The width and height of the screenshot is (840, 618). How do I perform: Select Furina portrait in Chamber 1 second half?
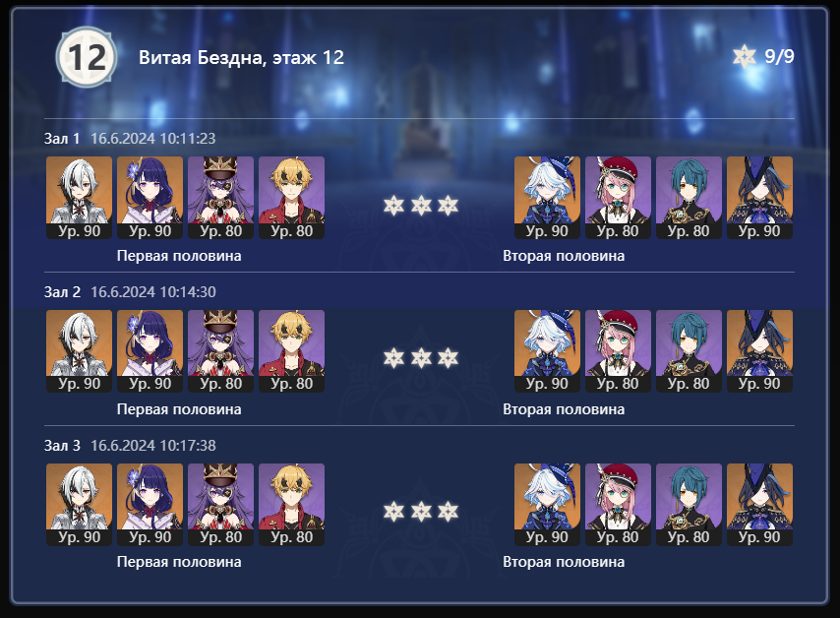pos(547,197)
